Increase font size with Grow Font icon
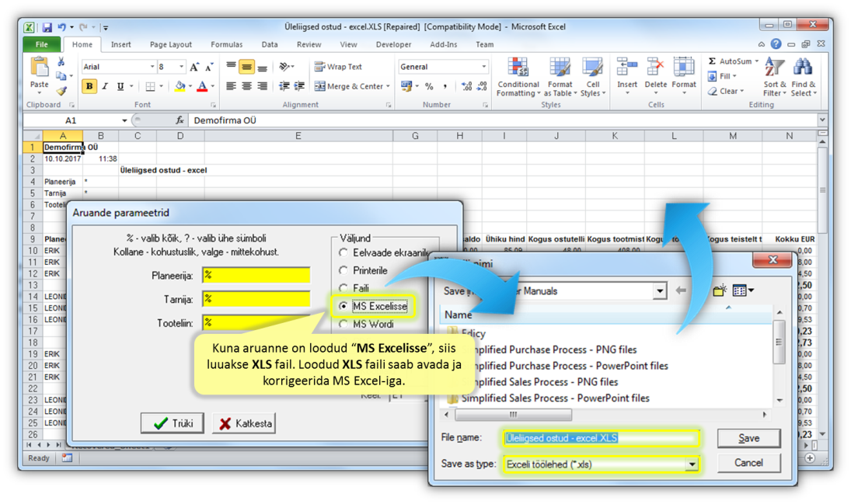 [x=194, y=67]
